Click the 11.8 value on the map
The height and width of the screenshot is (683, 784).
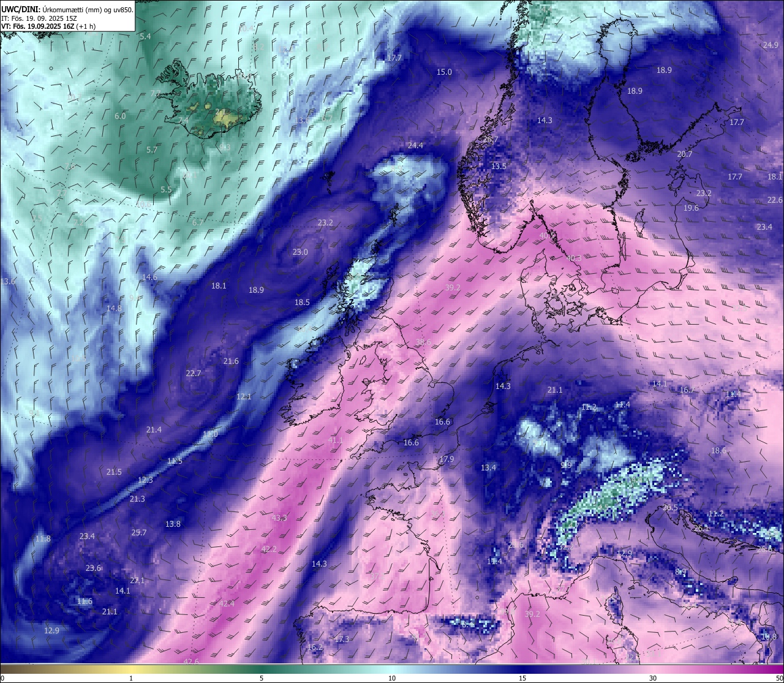pyautogui.click(x=43, y=539)
